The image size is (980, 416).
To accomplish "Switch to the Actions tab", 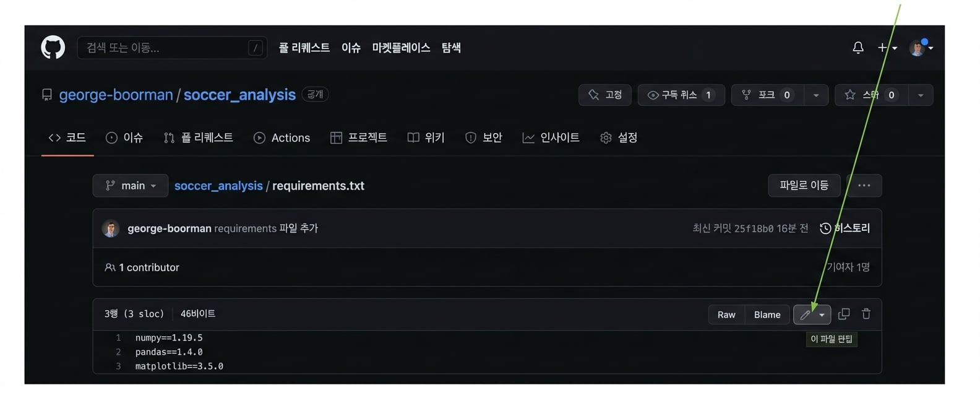I will pyautogui.click(x=282, y=137).
